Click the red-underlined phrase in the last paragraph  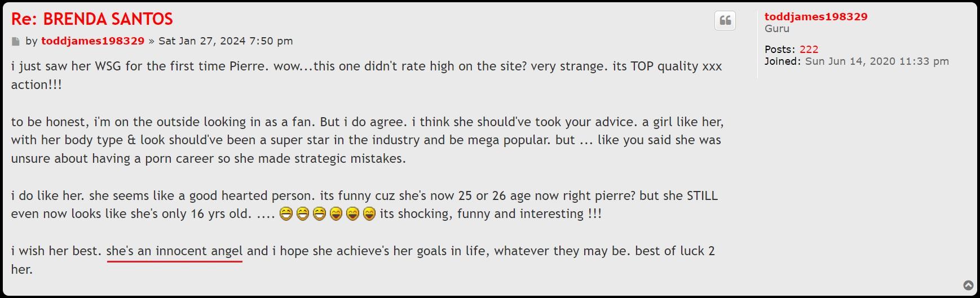pos(174,251)
